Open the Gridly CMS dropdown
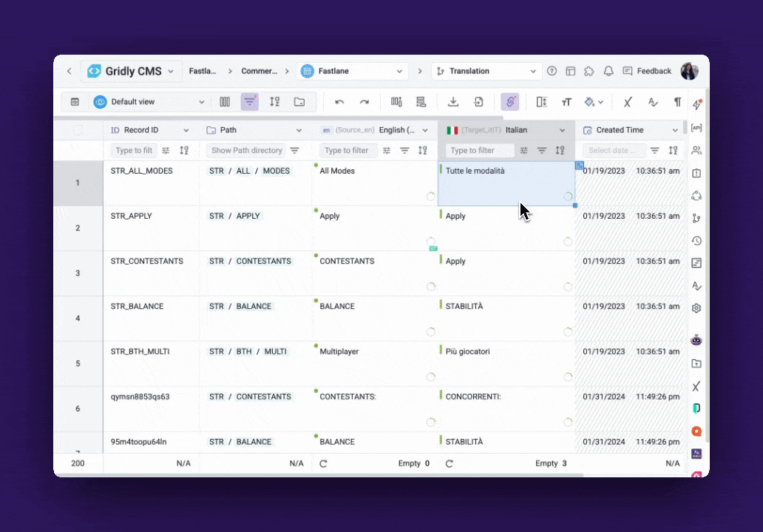 point(130,71)
